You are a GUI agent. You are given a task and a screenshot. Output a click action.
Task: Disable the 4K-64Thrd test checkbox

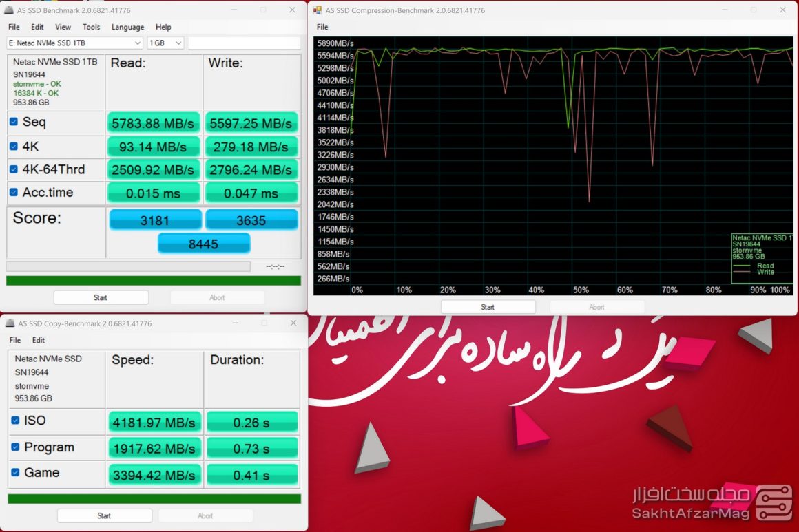14,169
